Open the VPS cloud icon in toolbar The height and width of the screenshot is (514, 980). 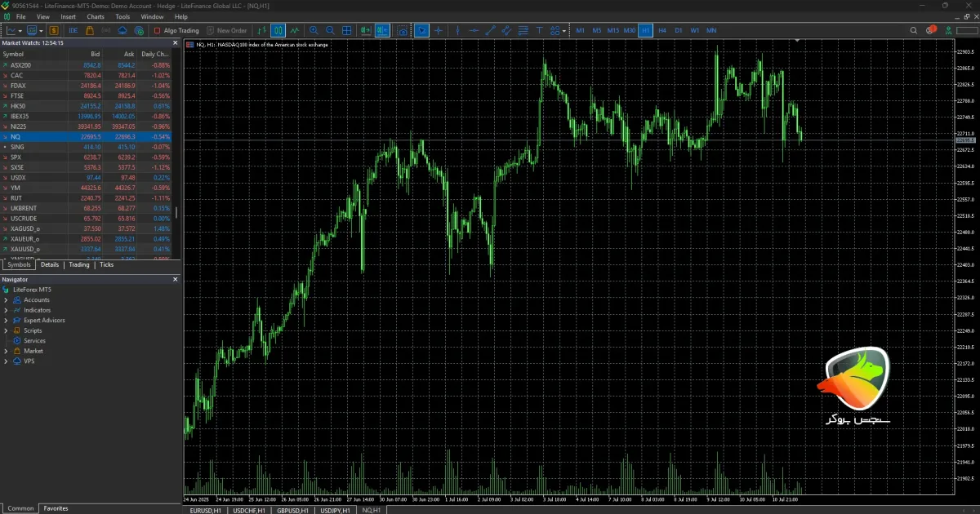122,30
